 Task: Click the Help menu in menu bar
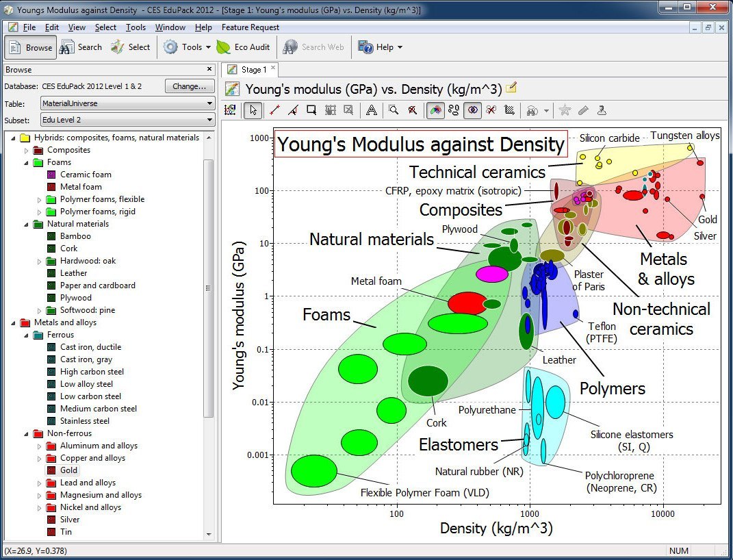click(x=203, y=27)
